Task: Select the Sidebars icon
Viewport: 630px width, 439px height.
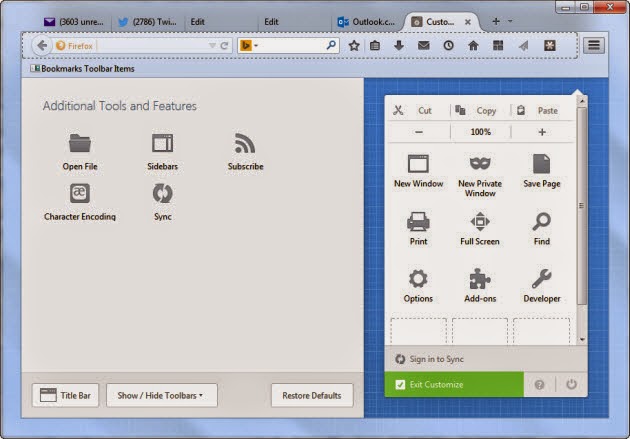Action: click(162, 143)
